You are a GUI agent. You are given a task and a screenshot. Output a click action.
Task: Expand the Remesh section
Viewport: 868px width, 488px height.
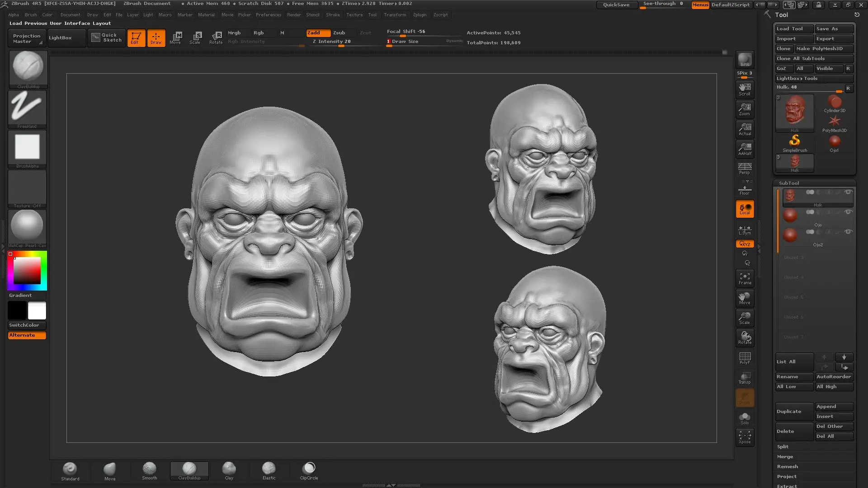(x=787, y=466)
